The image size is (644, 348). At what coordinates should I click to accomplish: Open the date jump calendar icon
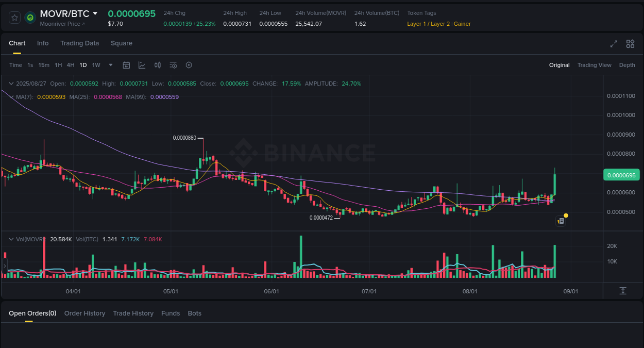tap(126, 65)
